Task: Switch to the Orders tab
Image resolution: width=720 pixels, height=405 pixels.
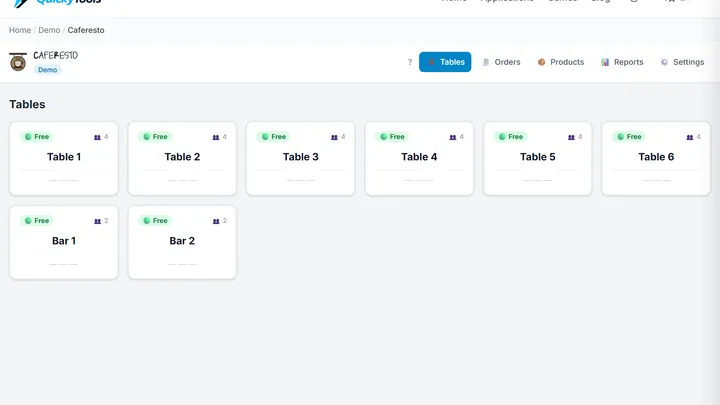Action: tap(501, 62)
